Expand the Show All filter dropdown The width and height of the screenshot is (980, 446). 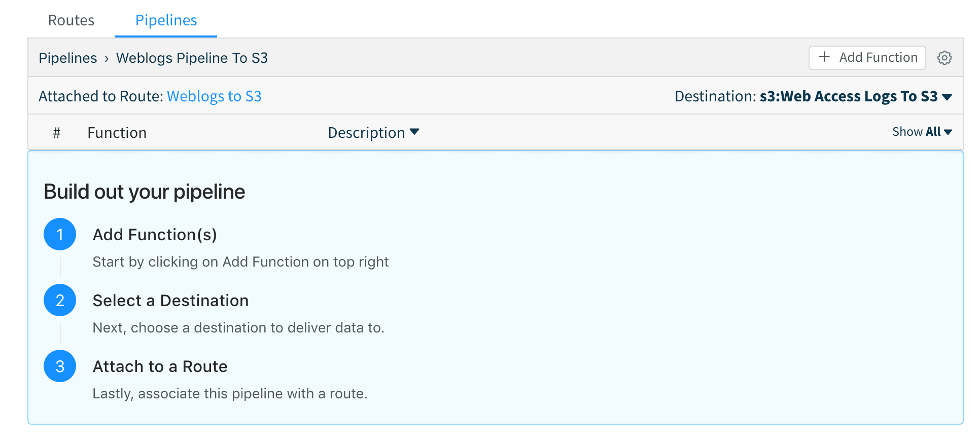coord(922,132)
